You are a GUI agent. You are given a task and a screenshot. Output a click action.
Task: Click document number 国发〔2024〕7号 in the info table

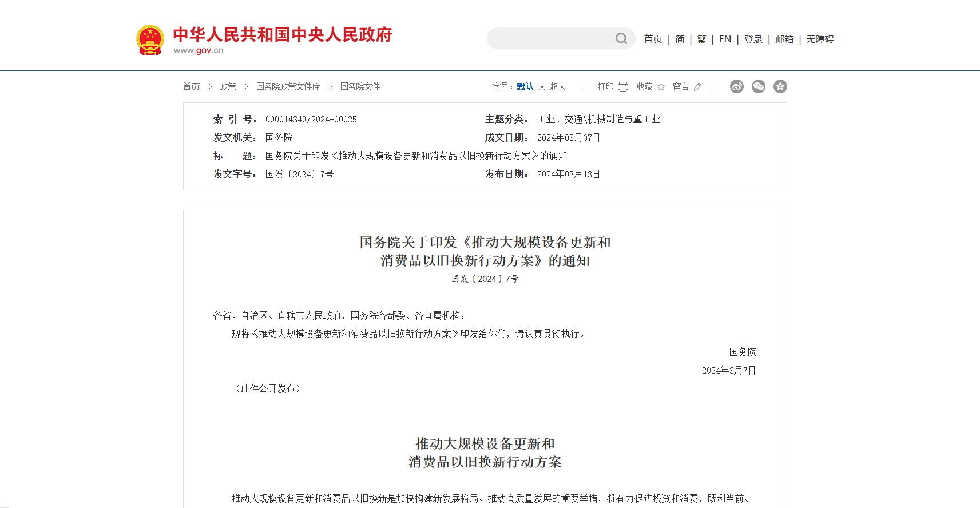299,174
